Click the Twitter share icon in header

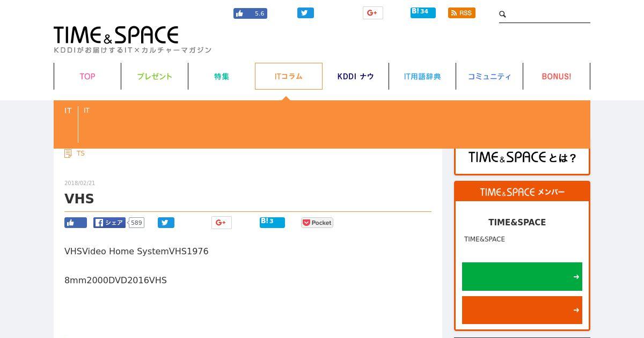tap(305, 13)
